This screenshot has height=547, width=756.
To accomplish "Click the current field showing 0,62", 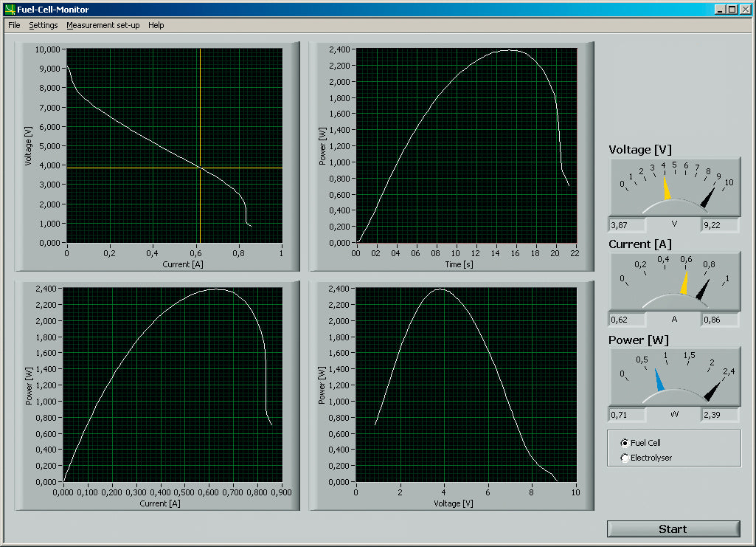I will point(627,320).
